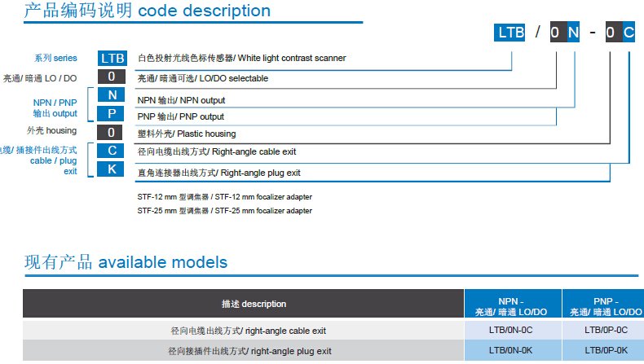Click the STF-12 mm focalizer adapter text
The height and width of the screenshot is (364, 644).
[225, 197]
